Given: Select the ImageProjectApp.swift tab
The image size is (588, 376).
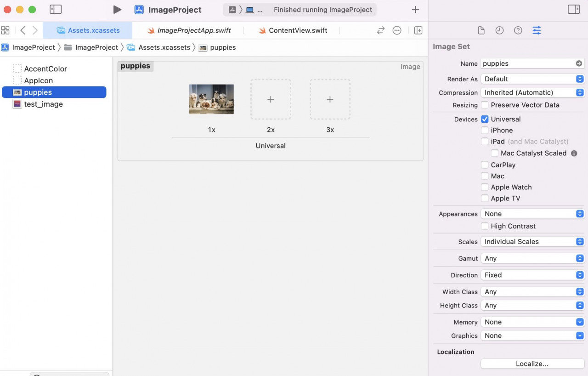Looking at the screenshot, I should [x=193, y=30].
